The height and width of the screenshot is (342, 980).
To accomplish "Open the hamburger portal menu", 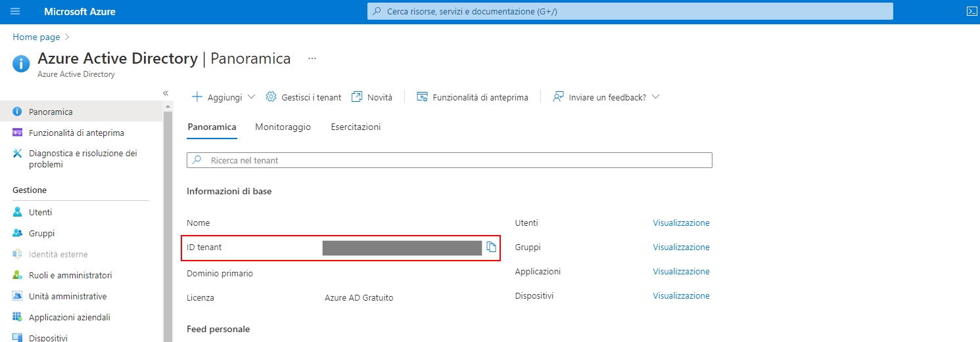I will (x=15, y=12).
